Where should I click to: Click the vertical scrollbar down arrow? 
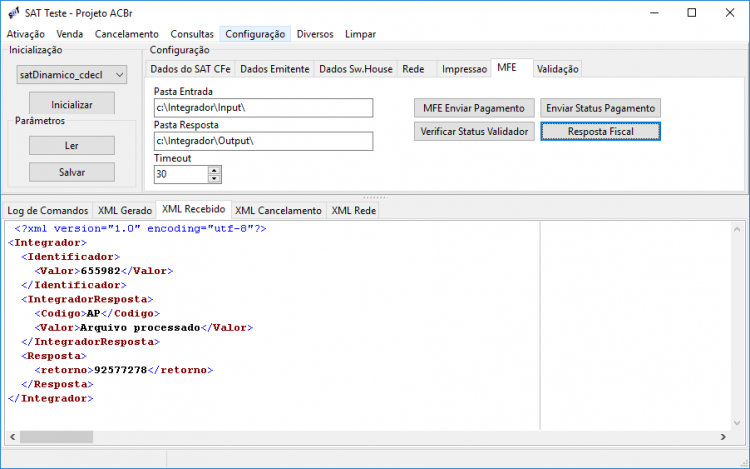737,423
